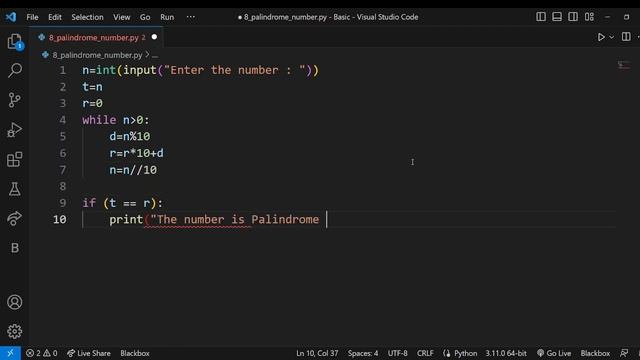The height and width of the screenshot is (360, 640).
Task: Click the Enter the number string on line 1
Action: (235, 70)
